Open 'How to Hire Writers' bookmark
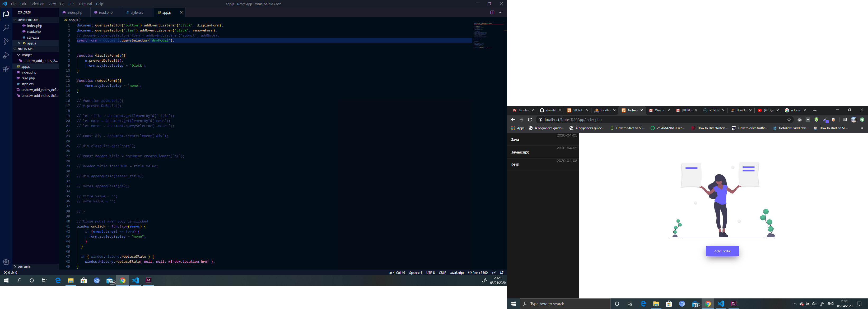 tap(709, 128)
